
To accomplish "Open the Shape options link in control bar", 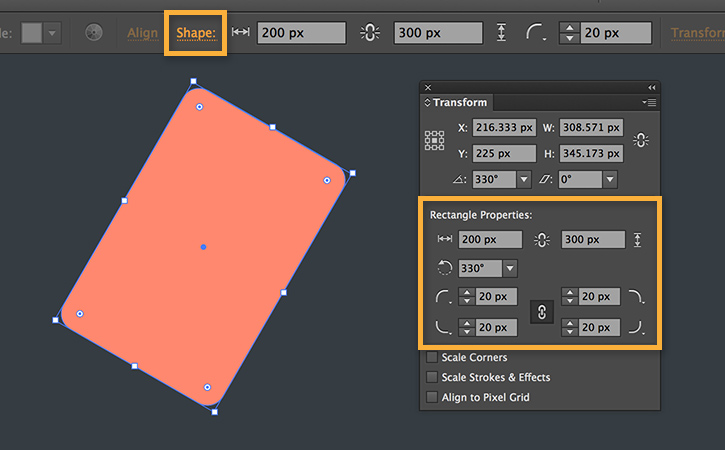I will [x=196, y=33].
